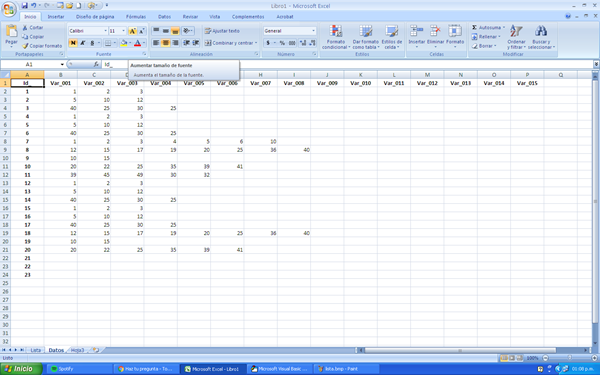Click the Autosuma sigma icon
The height and width of the screenshot is (375, 600).
pos(474,28)
